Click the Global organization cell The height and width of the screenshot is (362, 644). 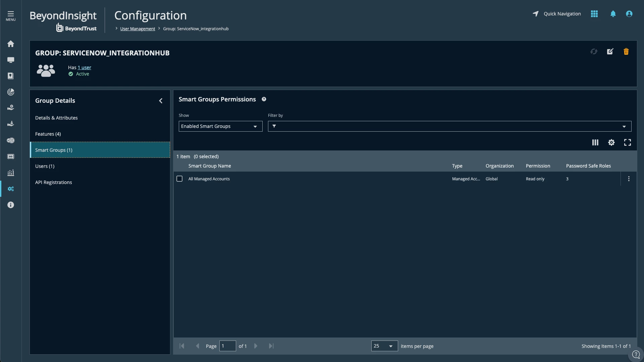(491, 179)
